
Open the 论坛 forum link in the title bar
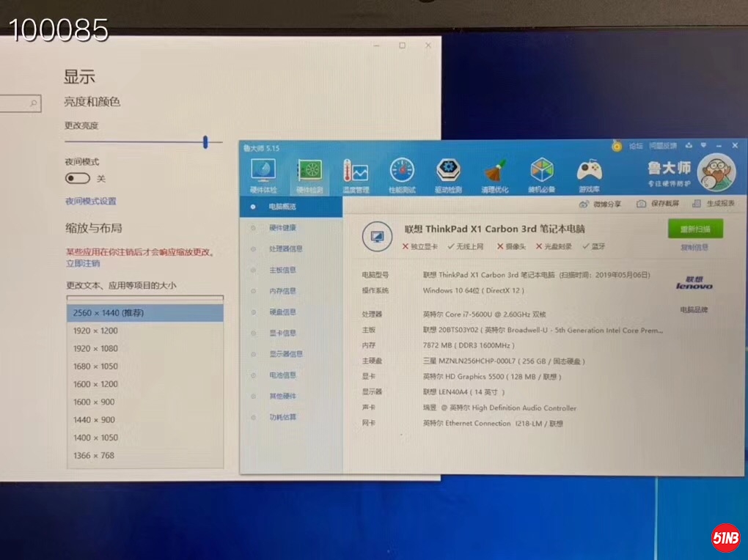636,146
